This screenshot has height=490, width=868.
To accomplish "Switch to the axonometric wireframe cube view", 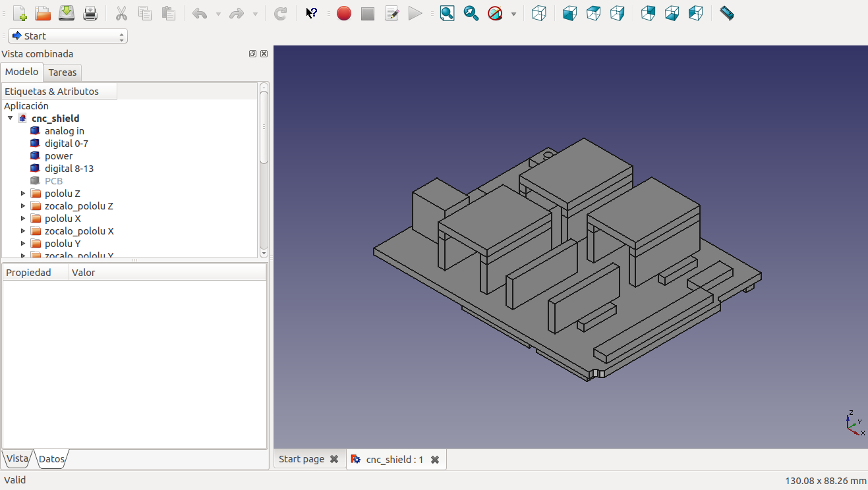I will click(x=539, y=13).
